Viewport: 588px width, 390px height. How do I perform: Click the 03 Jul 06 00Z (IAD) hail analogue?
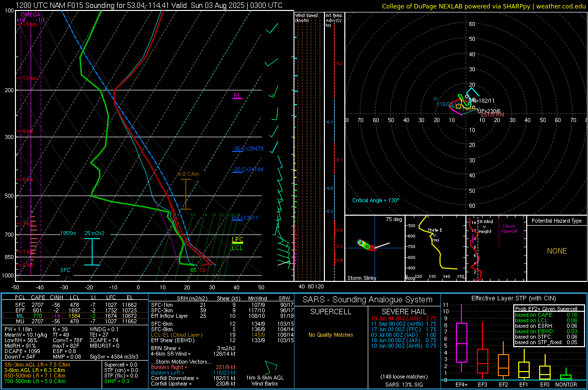(x=404, y=335)
